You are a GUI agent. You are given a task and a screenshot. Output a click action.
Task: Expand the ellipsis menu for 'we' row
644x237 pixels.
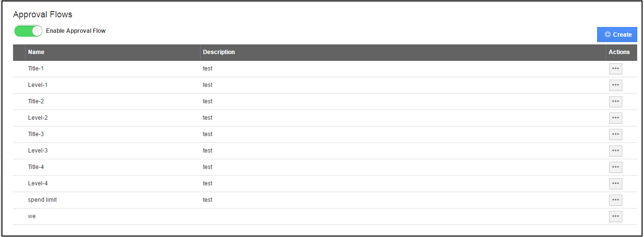[615, 216]
